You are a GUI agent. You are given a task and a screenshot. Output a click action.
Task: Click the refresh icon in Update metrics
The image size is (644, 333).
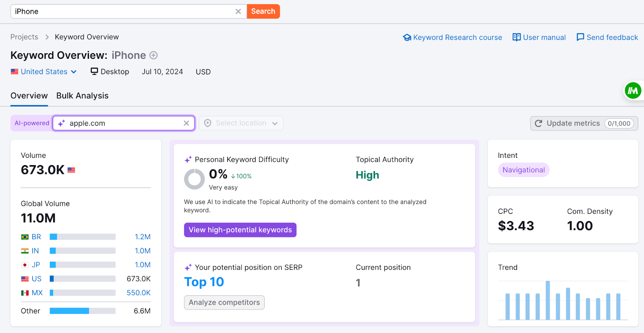[539, 123]
